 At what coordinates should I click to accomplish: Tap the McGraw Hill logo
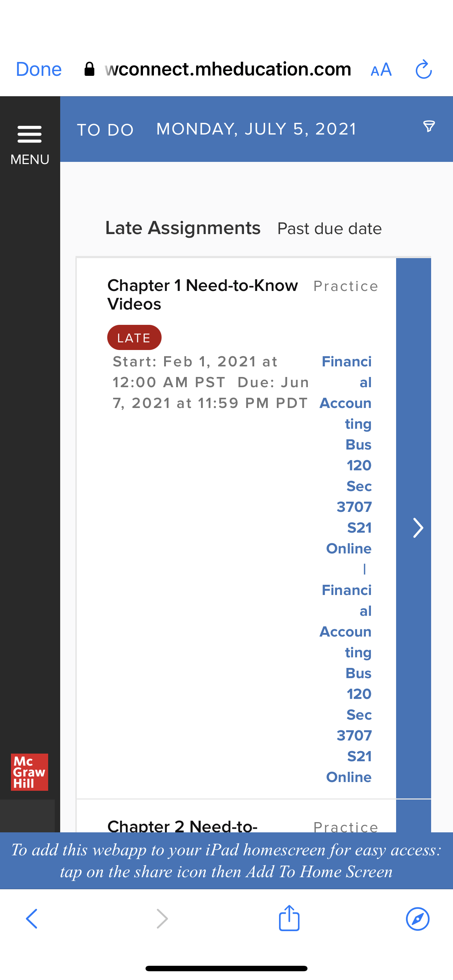click(x=29, y=772)
